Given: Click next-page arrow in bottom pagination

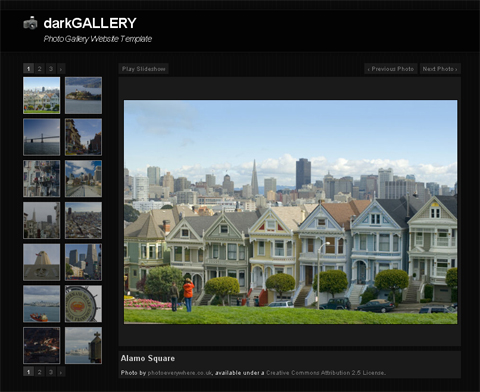Looking at the screenshot, I should (61, 372).
